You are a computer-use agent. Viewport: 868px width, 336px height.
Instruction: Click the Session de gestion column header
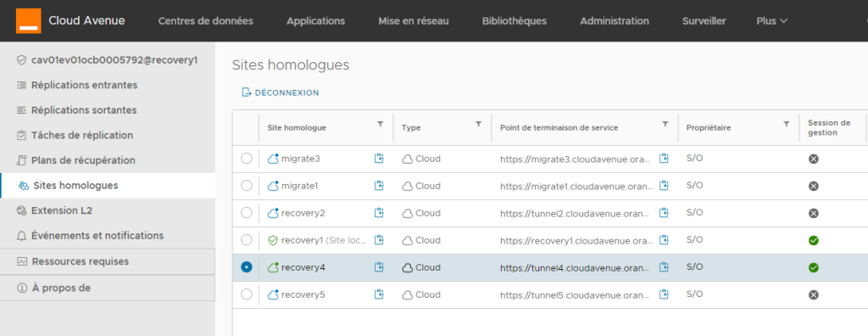pyautogui.click(x=829, y=127)
